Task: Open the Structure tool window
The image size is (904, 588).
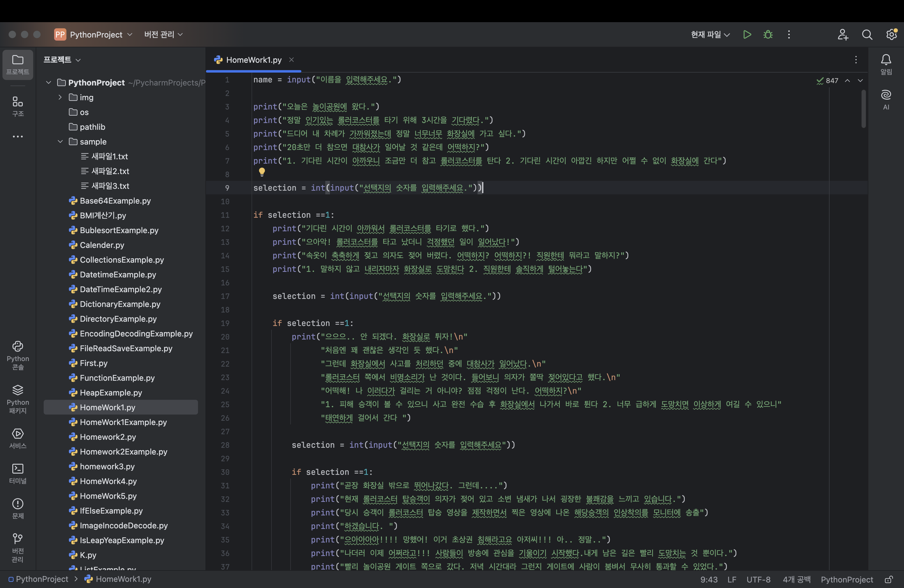Action: point(18,105)
